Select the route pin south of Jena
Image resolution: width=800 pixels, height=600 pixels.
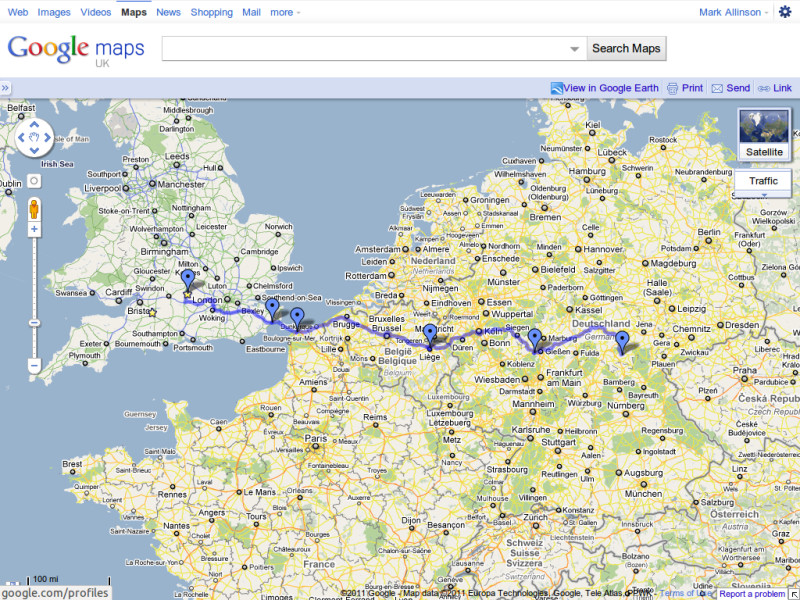(622, 342)
